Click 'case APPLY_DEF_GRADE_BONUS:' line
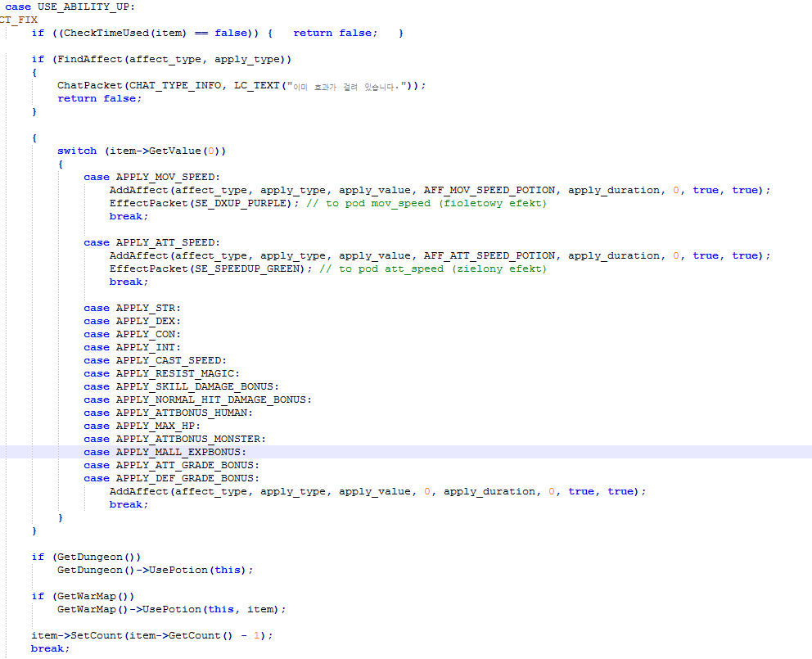The width and height of the screenshot is (812, 659). (171, 478)
